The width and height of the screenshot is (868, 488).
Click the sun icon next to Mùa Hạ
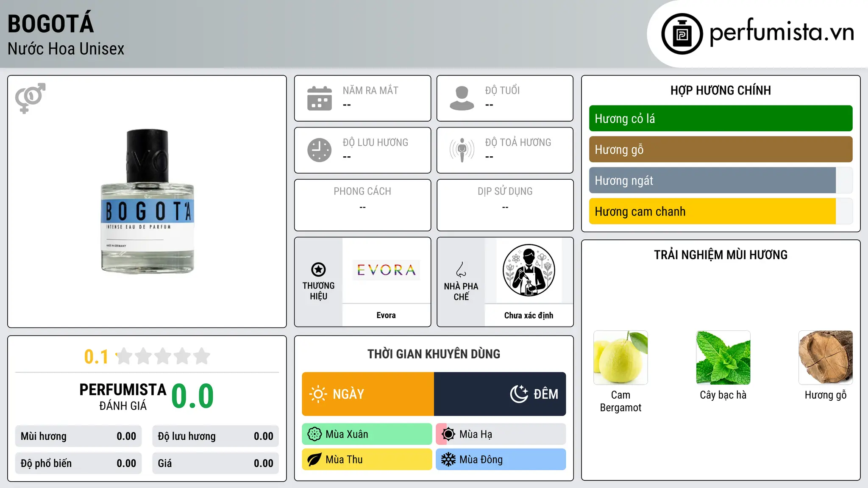click(448, 434)
